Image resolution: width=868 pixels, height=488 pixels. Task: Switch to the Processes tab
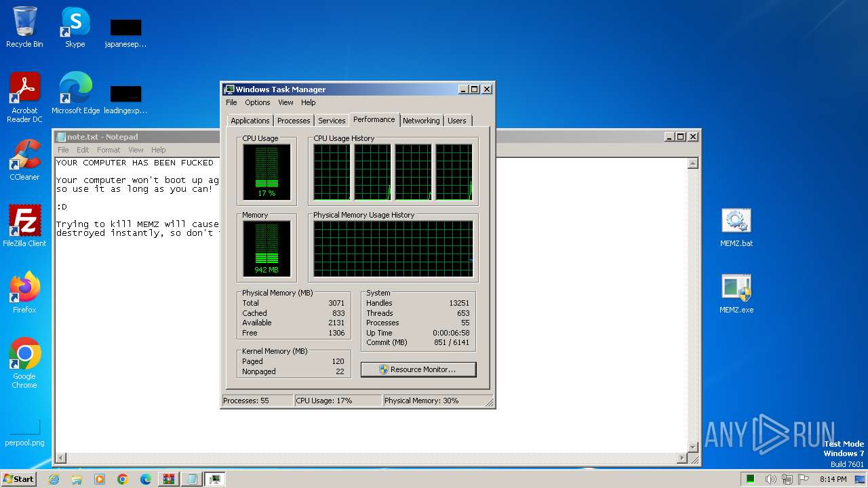click(x=294, y=121)
